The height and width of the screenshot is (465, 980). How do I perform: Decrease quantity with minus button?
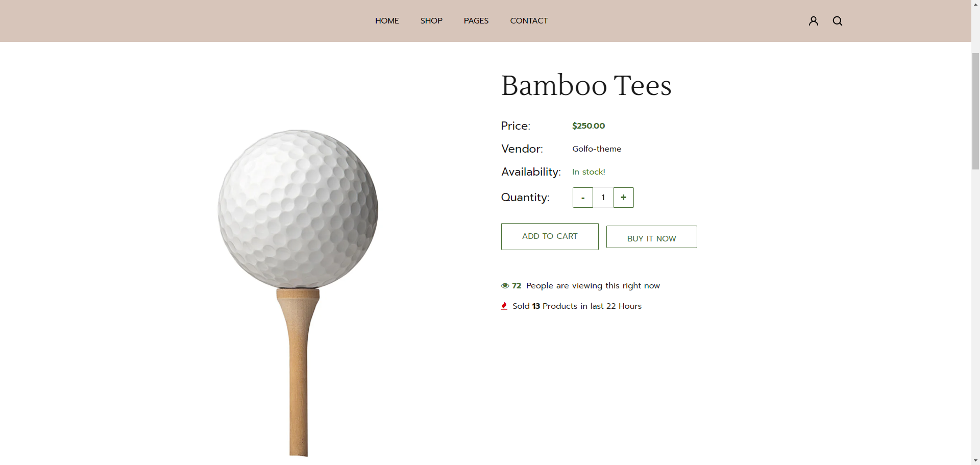tap(583, 198)
